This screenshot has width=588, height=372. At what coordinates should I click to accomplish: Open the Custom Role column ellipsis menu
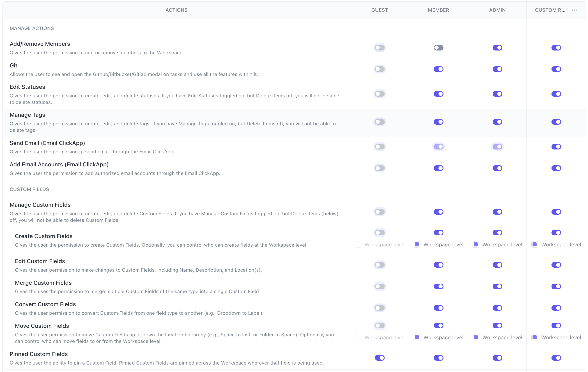click(x=574, y=10)
